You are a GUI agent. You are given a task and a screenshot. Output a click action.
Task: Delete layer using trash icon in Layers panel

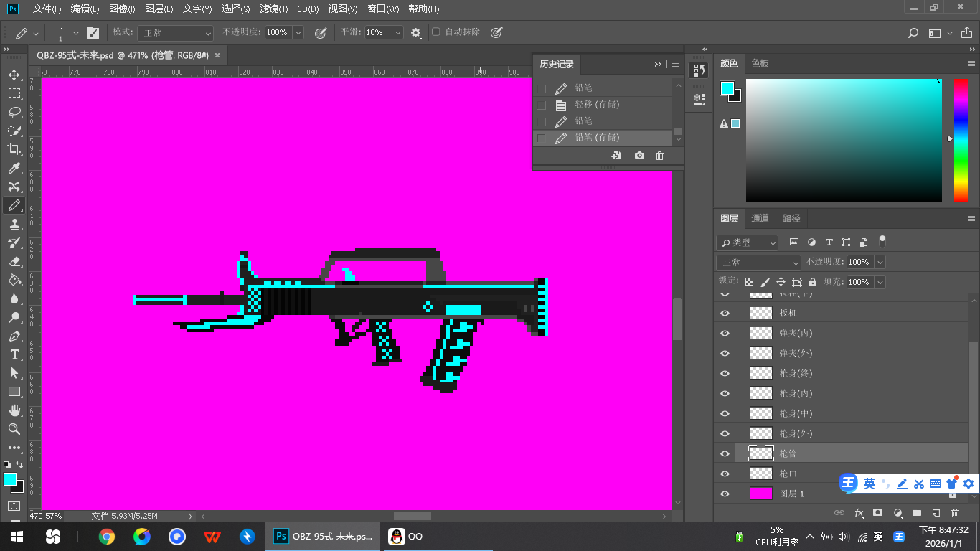[955, 513]
